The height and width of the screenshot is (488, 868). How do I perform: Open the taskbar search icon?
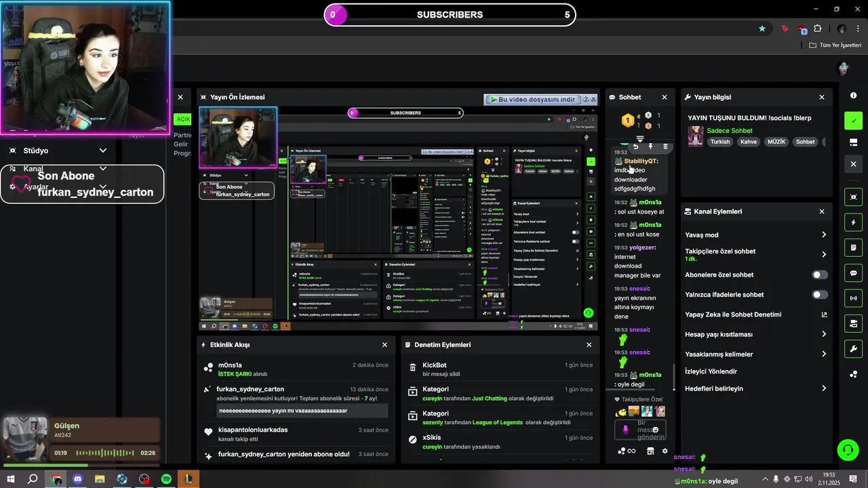coord(33,479)
